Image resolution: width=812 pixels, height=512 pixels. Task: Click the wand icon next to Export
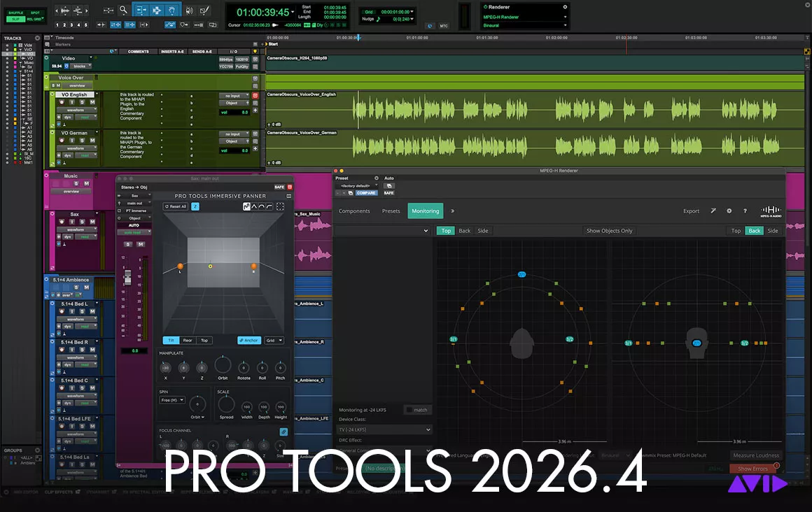(x=713, y=211)
